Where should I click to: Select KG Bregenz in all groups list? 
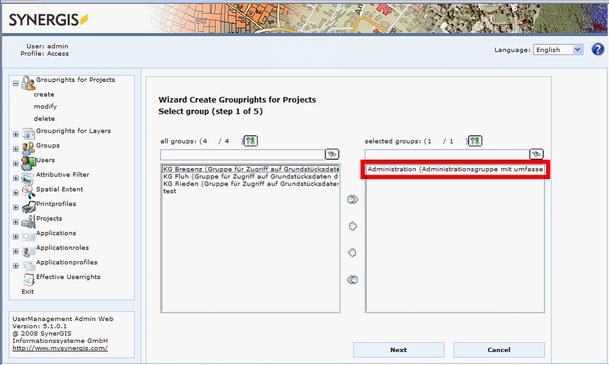point(251,169)
